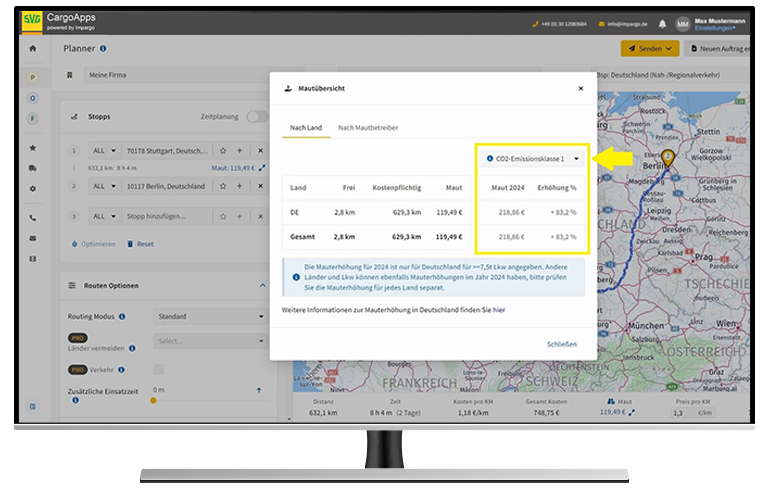Toggle the Zeitplanung switch
The width and height of the screenshot is (768, 488).
(257, 116)
